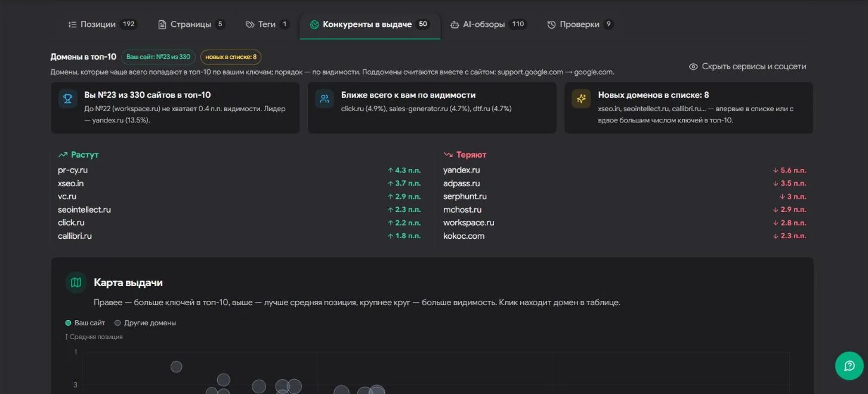This screenshot has width=868, height=394.
Task: Switch to the Страницы tab
Action: (x=191, y=24)
